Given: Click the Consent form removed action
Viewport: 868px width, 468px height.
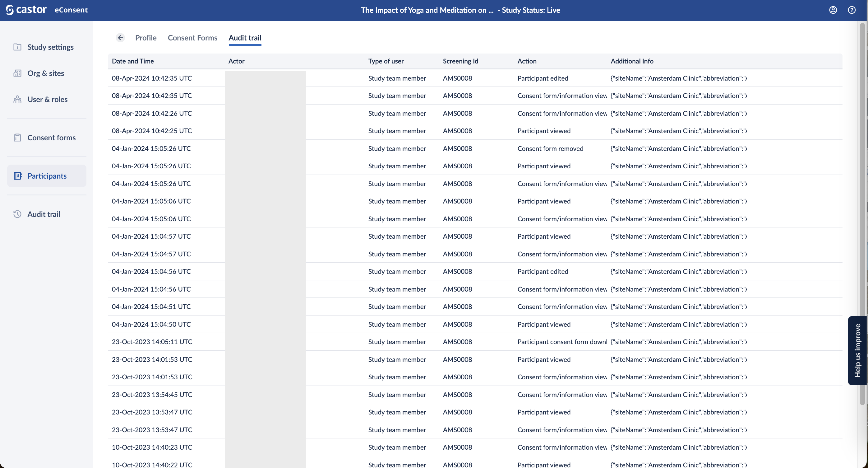Looking at the screenshot, I should 550,148.
